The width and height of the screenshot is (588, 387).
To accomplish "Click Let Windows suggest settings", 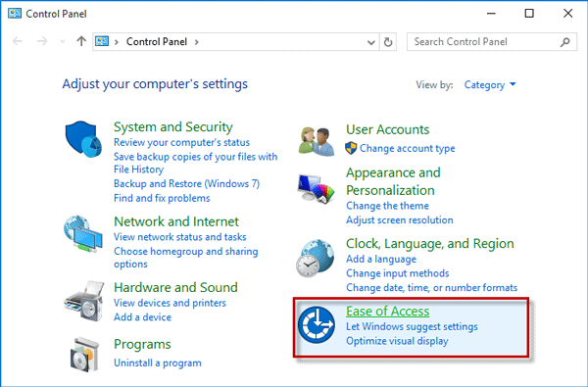I will pyautogui.click(x=412, y=326).
